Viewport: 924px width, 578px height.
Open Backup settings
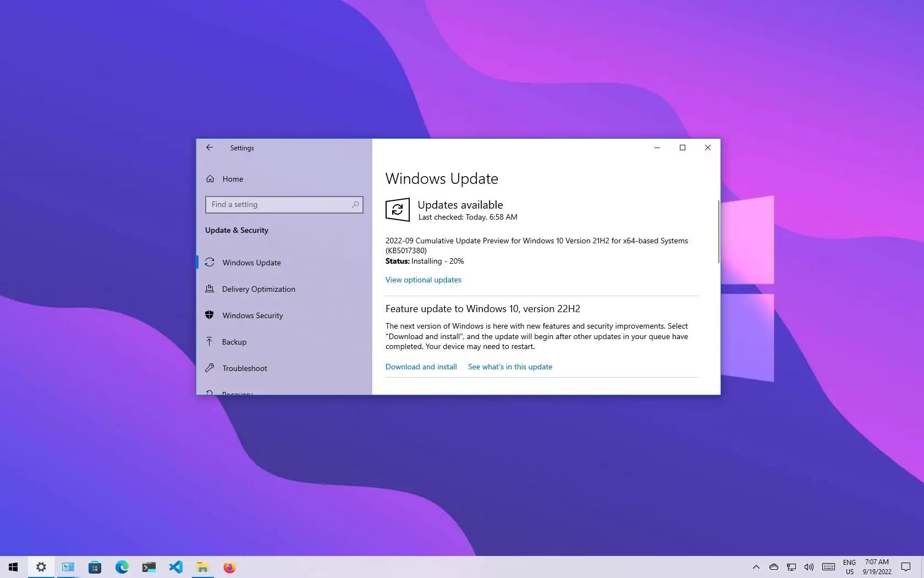coord(284,342)
